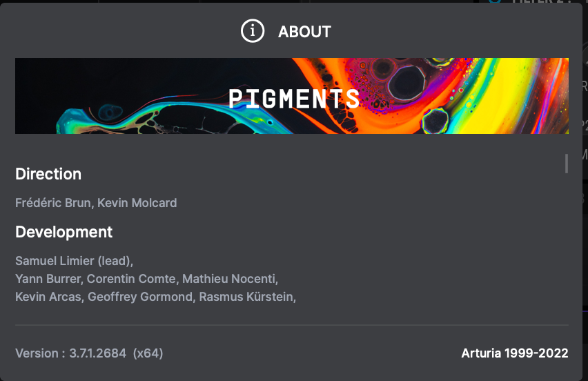Viewport: 588px width, 381px height.
Task: Select the name Kevin Arcas
Action: coord(48,297)
